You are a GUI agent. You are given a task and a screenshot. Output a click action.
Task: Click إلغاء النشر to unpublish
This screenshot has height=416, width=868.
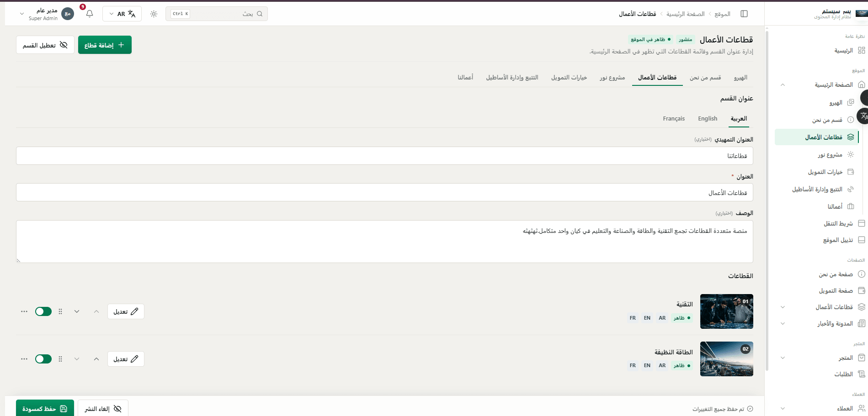click(103, 409)
